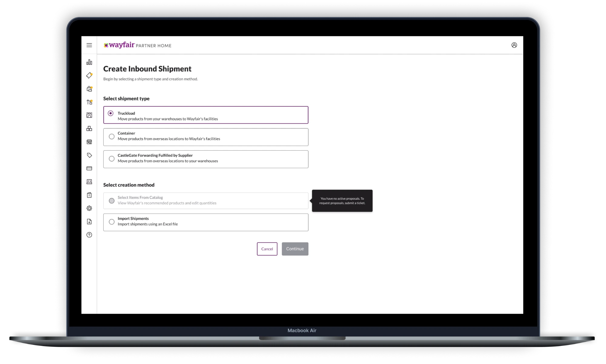Open the warehouse building icon

pyautogui.click(x=89, y=115)
